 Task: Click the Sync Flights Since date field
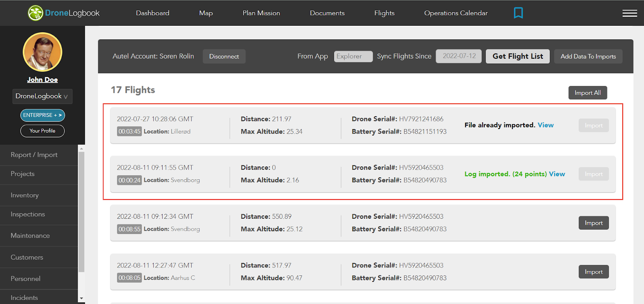(x=459, y=56)
